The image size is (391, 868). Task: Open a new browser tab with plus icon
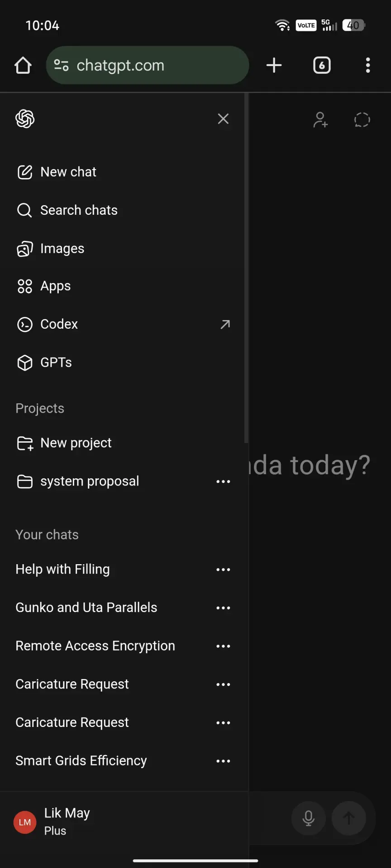click(x=274, y=65)
